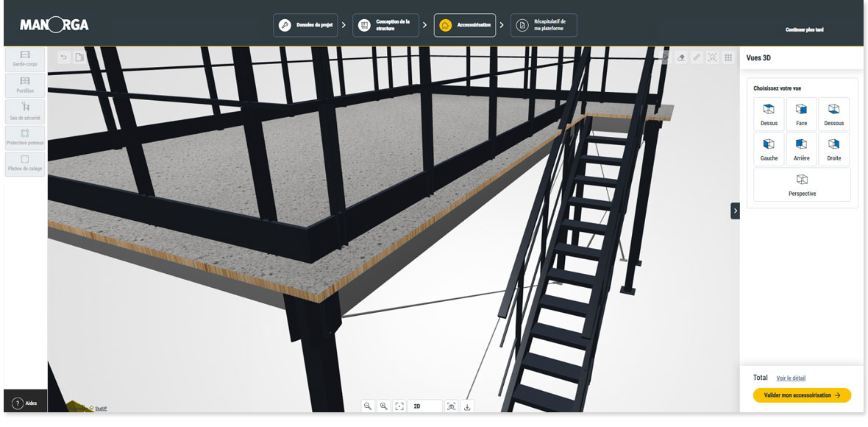Click the undo arrow icon
This screenshot has height=427, width=868.
[63, 57]
